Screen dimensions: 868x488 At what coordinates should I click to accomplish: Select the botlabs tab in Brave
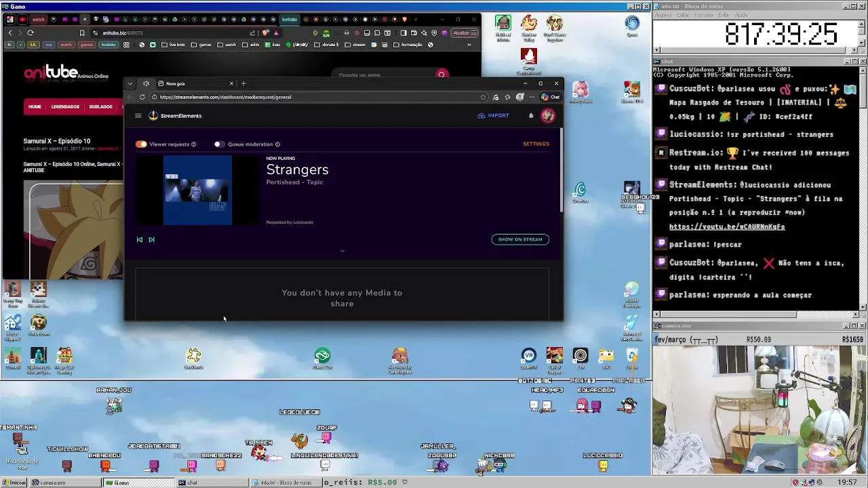pyautogui.click(x=290, y=19)
